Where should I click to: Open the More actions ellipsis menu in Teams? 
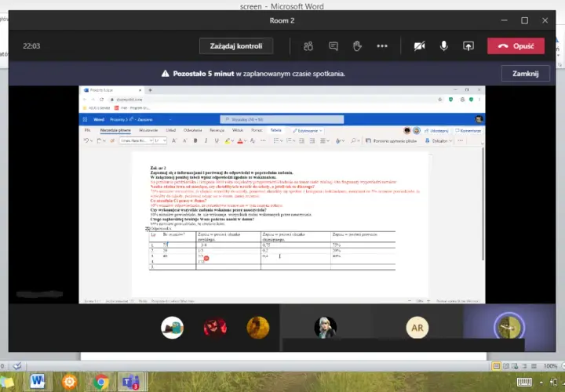click(382, 46)
